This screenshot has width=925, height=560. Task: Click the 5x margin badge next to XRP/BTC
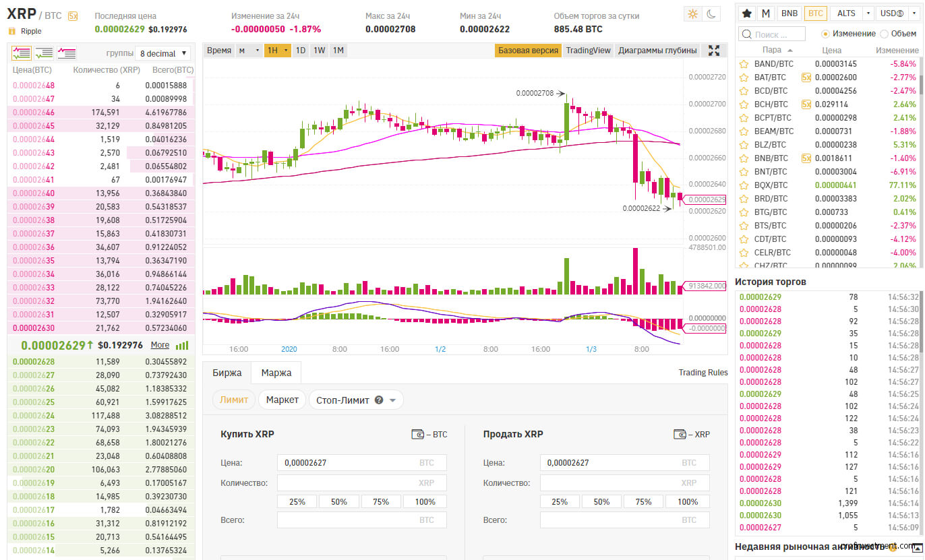[x=73, y=15]
